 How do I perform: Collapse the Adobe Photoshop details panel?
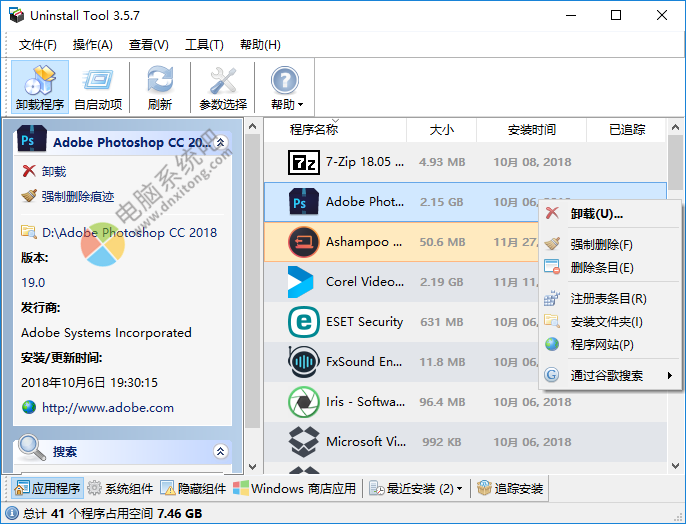(x=220, y=142)
